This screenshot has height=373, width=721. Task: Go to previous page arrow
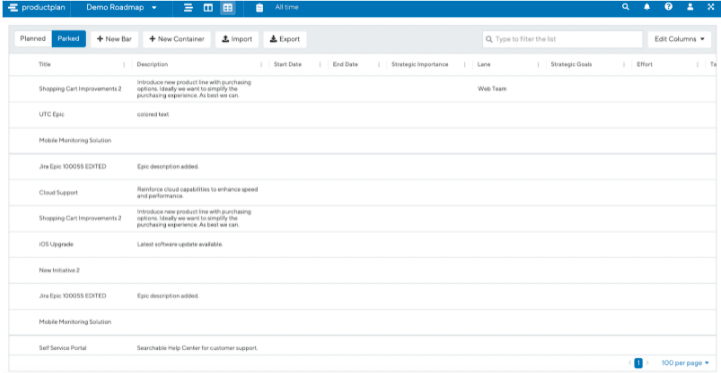pos(629,363)
